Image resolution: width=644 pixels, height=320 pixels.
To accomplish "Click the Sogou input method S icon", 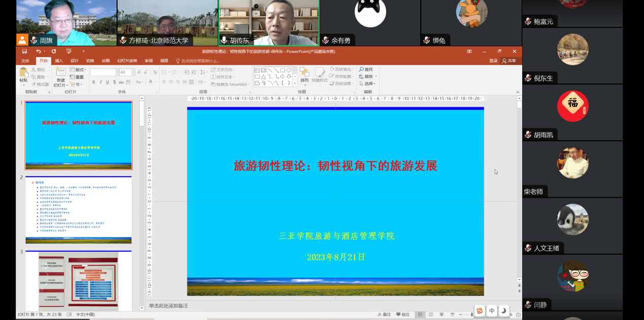I will click(479, 311).
